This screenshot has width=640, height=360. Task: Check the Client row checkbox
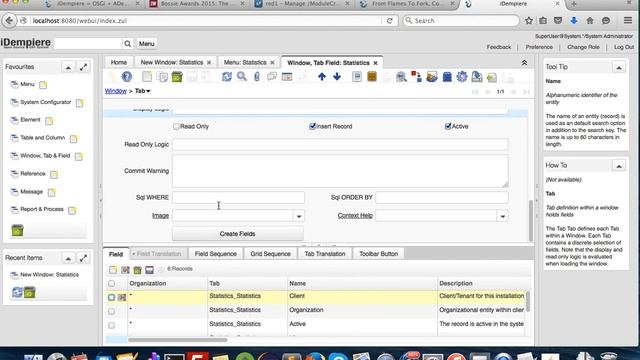[x=111, y=297]
